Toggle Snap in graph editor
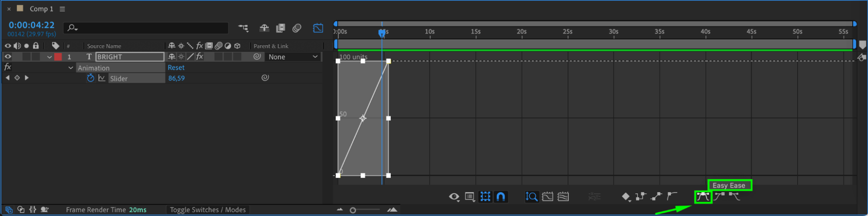The height and width of the screenshot is (216, 868). coord(501,197)
